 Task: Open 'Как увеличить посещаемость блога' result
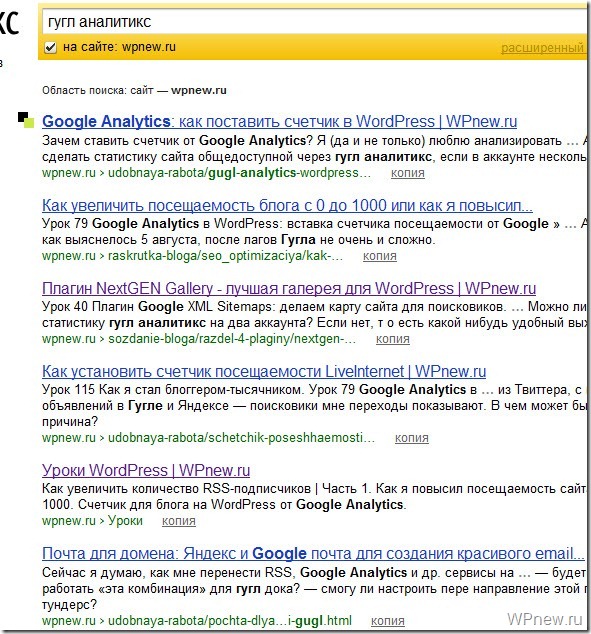tap(287, 205)
